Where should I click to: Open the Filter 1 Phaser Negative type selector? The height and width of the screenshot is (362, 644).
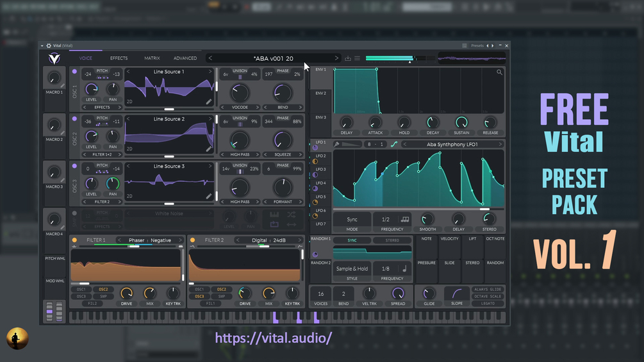[x=149, y=240]
